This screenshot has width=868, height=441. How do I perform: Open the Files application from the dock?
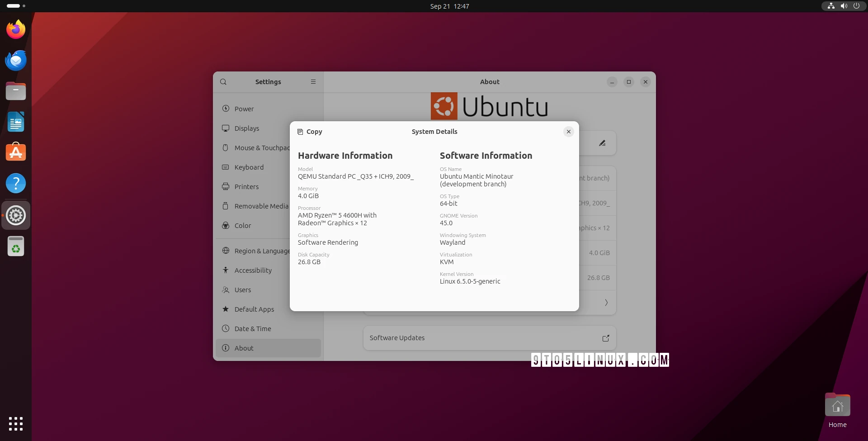15,91
